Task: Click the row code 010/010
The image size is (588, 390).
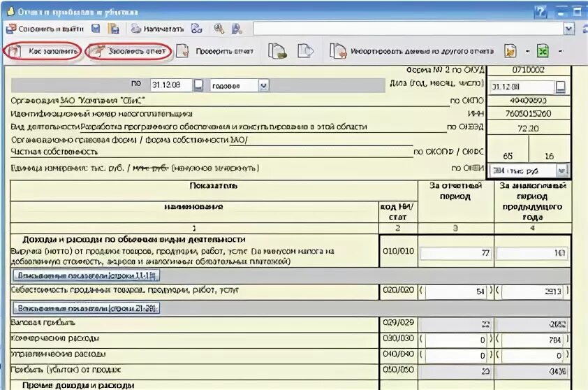Action: 398,251
